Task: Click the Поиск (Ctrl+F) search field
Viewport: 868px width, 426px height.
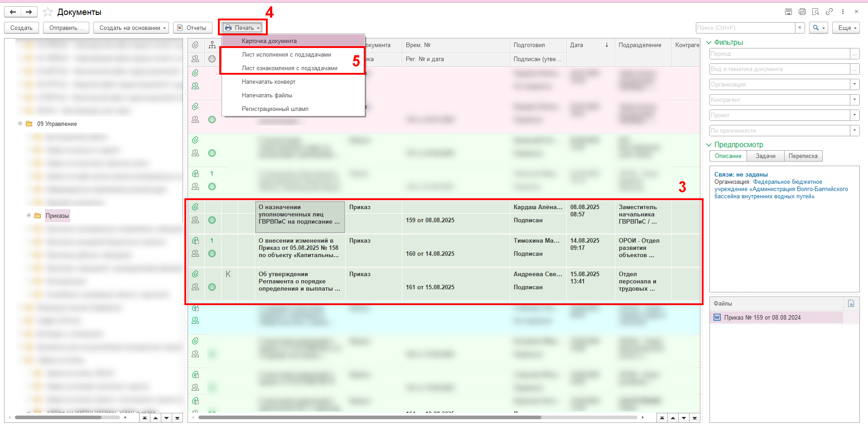Action: pyautogui.click(x=745, y=28)
